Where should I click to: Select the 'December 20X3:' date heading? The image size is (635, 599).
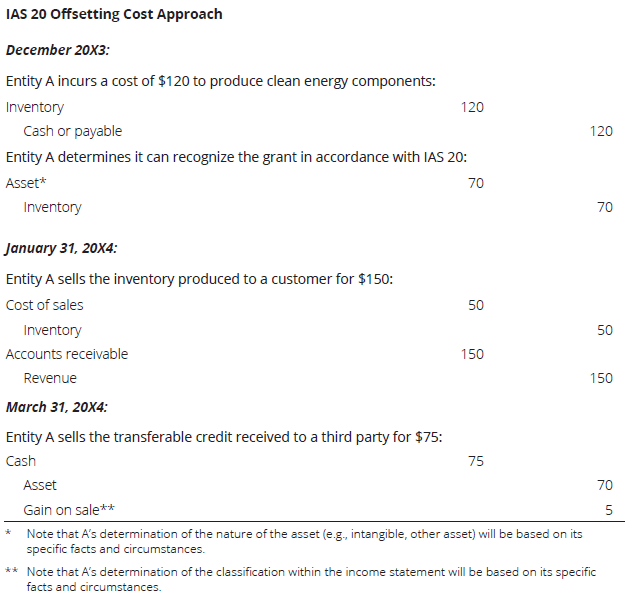[x=57, y=50]
